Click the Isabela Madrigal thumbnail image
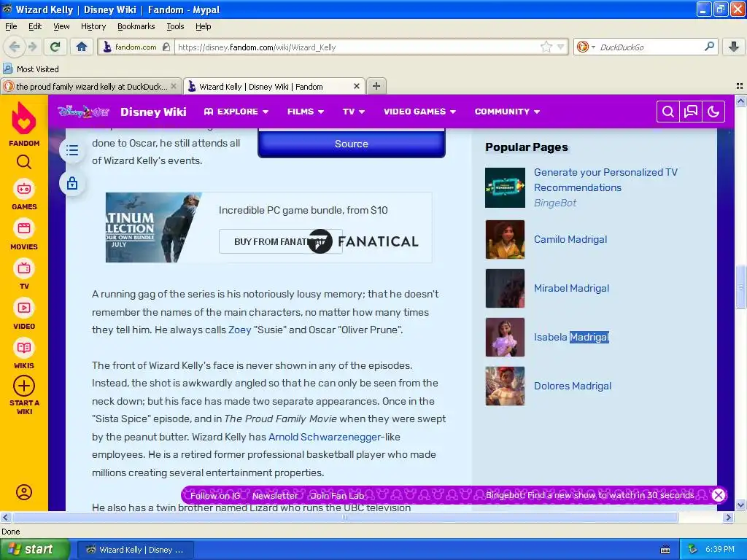 [505, 337]
